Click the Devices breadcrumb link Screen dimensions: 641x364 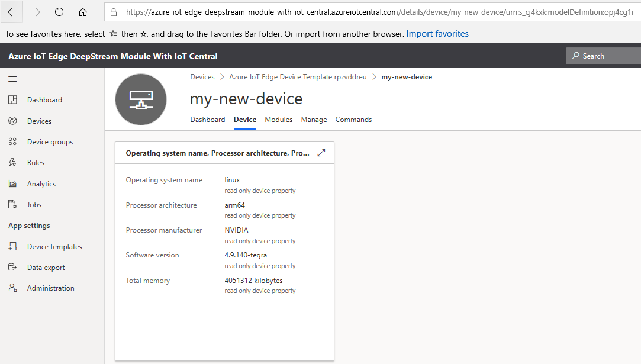[x=202, y=77]
